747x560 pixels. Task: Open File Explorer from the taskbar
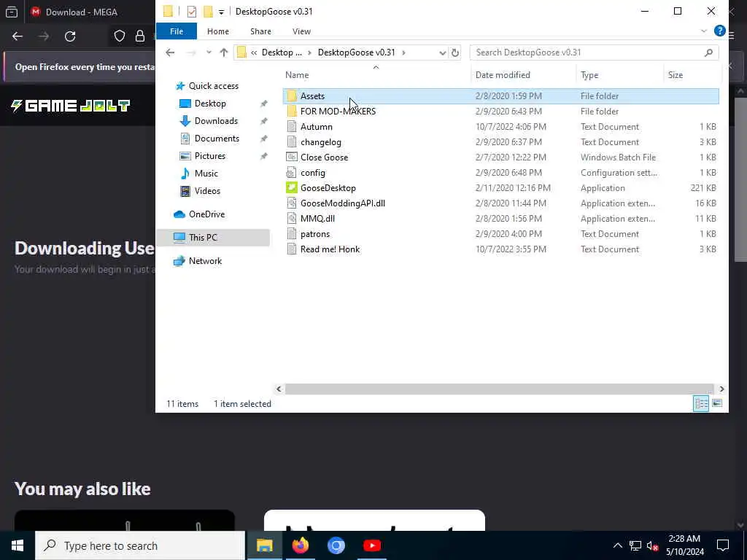pyautogui.click(x=264, y=545)
